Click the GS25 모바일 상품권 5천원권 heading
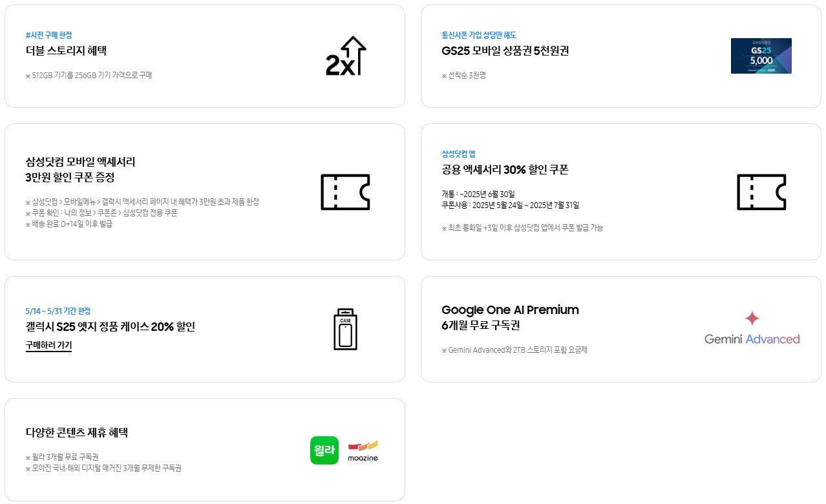Screen dimensions: 826x504 (505, 51)
